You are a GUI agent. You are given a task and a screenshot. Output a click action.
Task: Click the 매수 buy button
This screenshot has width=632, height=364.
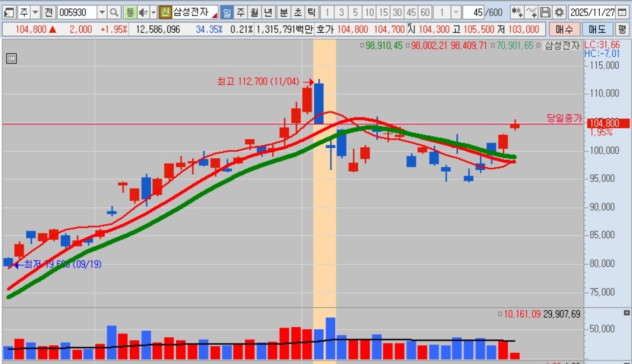(564, 29)
